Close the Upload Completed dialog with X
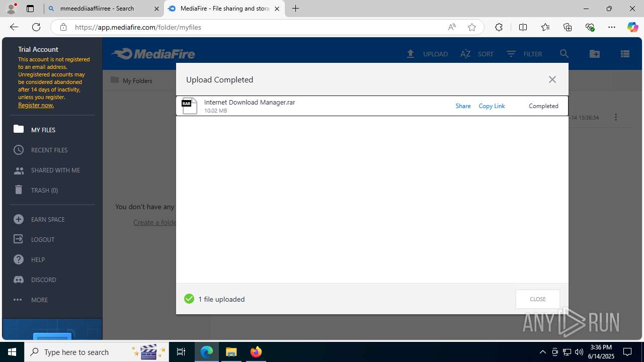Image resolution: width=644 pixels, height=362 pixels. tap(552, 79)
